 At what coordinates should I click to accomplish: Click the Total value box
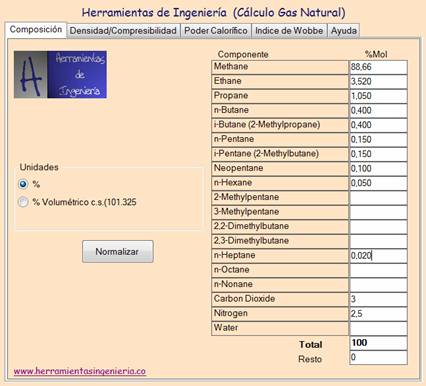click(x=378, y=343)
